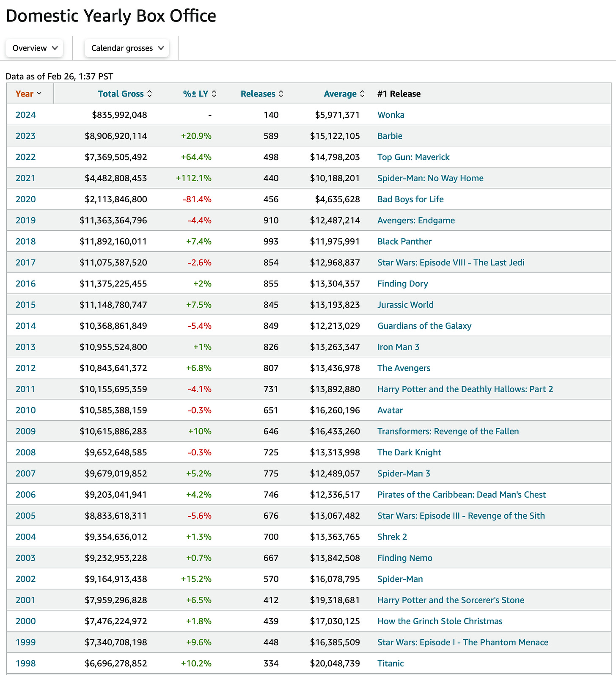
Task: Open the 2024 year link
Action: [x=25, y=115]
